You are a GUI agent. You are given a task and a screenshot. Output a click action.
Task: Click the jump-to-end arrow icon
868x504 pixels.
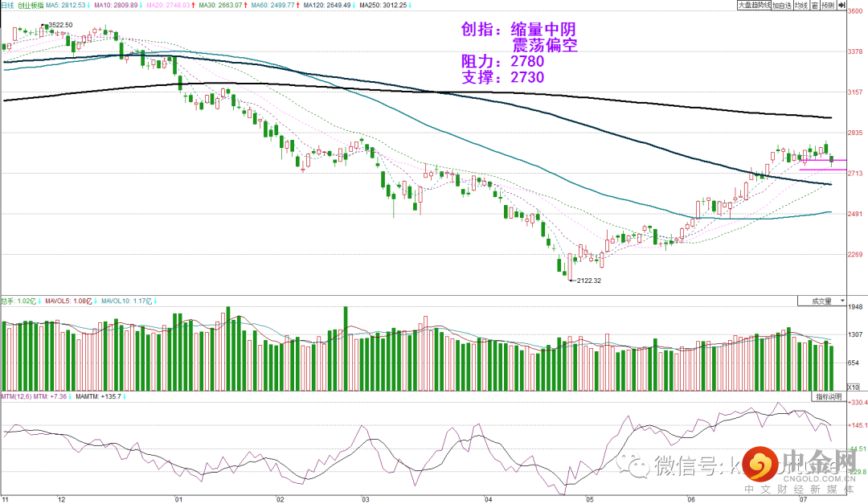pyautogui.click(x=841, y=5)
